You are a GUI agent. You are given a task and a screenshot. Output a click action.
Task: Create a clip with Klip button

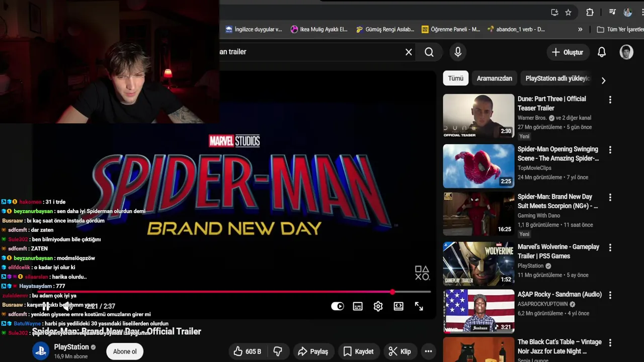(x=400, y=351)
